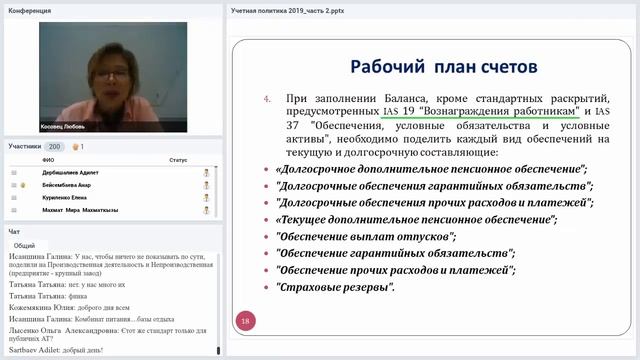The width and height of the screenshot is (640, 360).
Task: Click the ФИО column header
Action: click(x=48, y=160)
